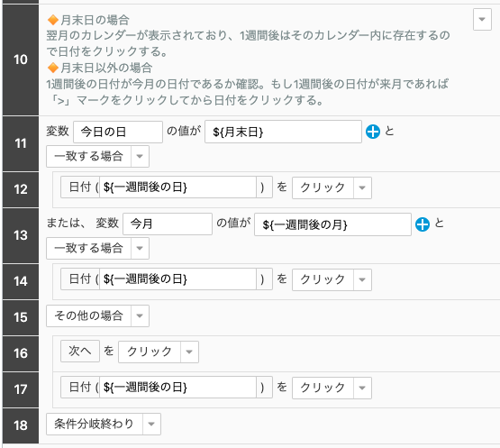Click the ${月末日} value field

click(x=283, y=132)
